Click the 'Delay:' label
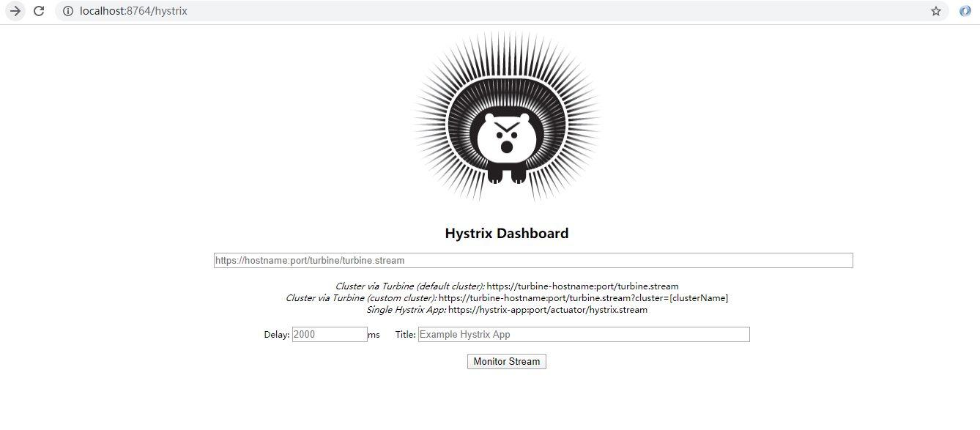The width and height of the screenshot is (980, 430). coord(277,335)
